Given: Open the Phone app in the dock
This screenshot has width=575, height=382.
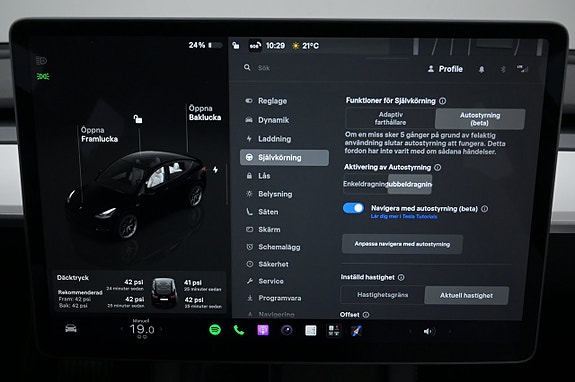Looking at the screenshot, I should coord(239,330).
